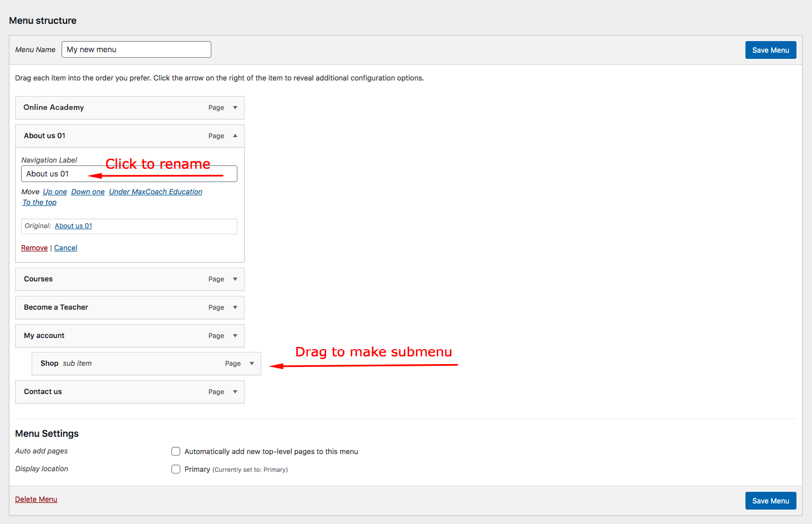Collapse the About us 01 item arrow

[235, 136]
